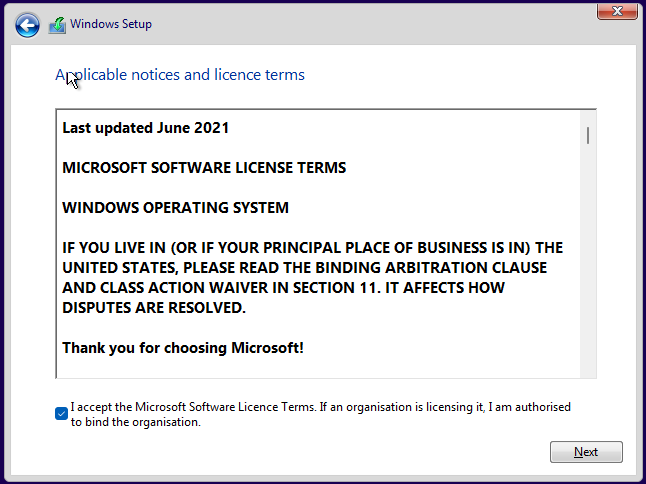Click the 'Applicable notices and licence terms' heading

pos(180,75)
